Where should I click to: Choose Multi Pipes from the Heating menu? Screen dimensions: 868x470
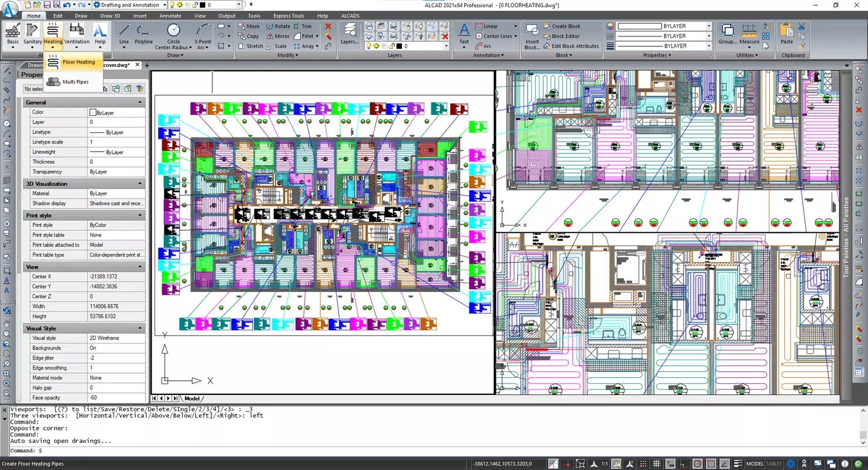click(x=73, y=82)
